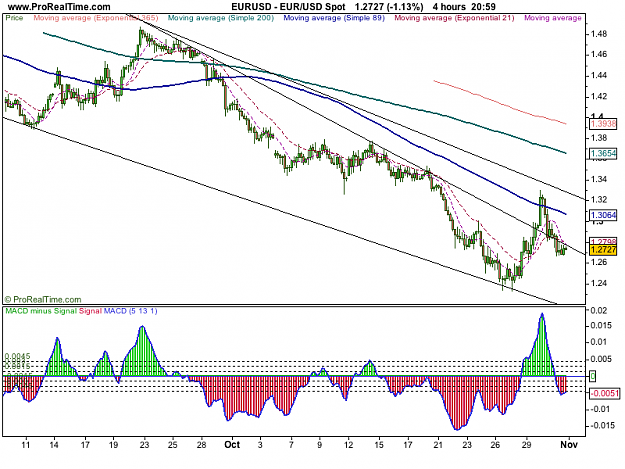Click date 25 on the time axis
Image resolution: width=625 pixels, height=469 pixels.
pyautogui.click(x=172, y=445)
